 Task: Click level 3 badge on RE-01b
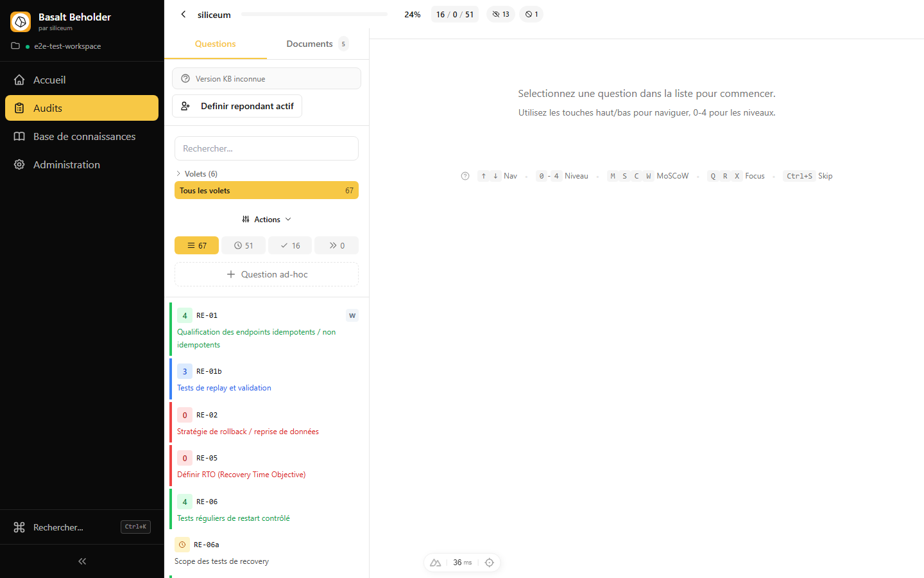185,371
